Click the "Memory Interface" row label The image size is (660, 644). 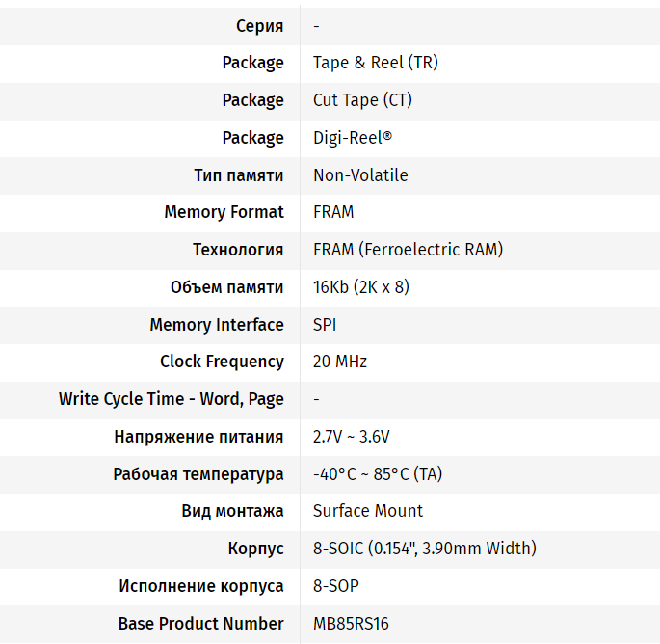217,325
